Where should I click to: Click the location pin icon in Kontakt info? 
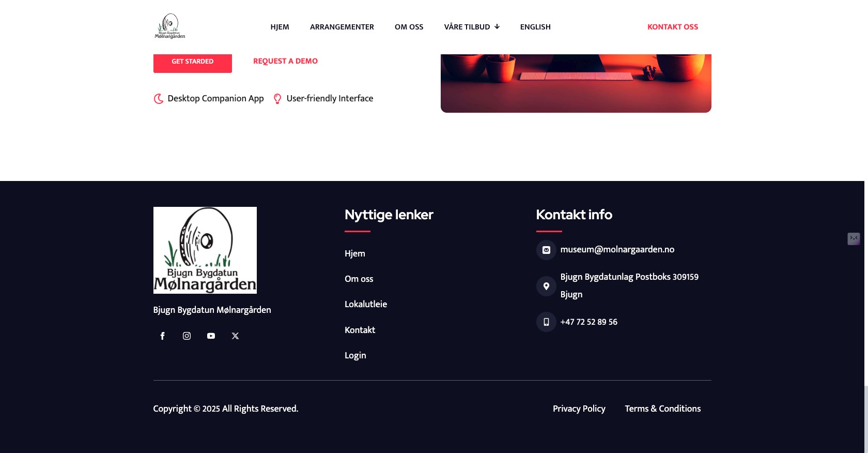(x=546, y=286)
